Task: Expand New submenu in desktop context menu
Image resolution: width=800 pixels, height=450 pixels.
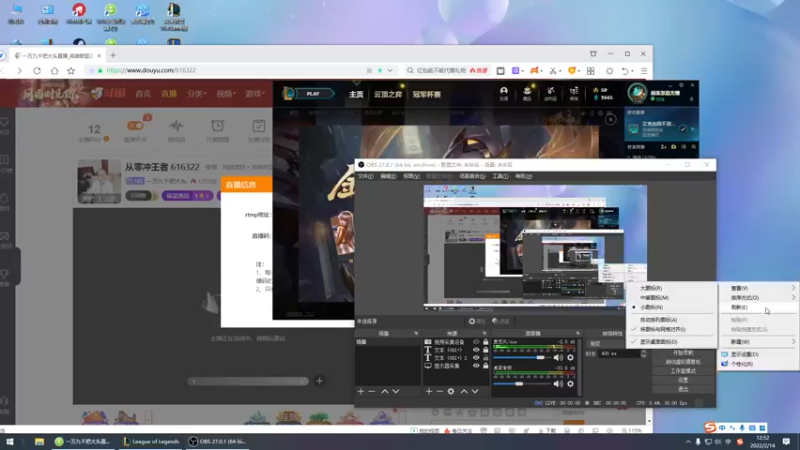Action: (758, 342)
